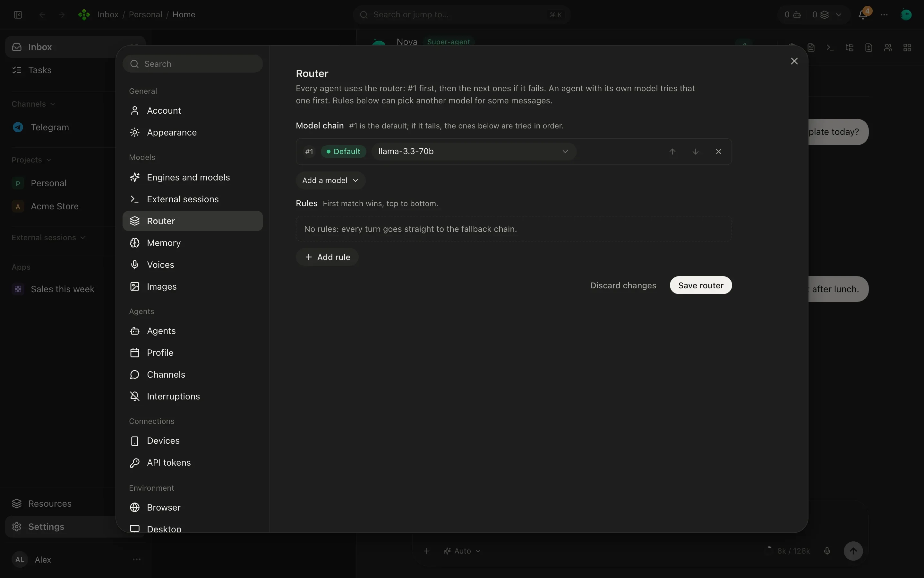Open Channels settings
Image resolution: width=924 pixels, height=578 pixels.
[193, 374]
